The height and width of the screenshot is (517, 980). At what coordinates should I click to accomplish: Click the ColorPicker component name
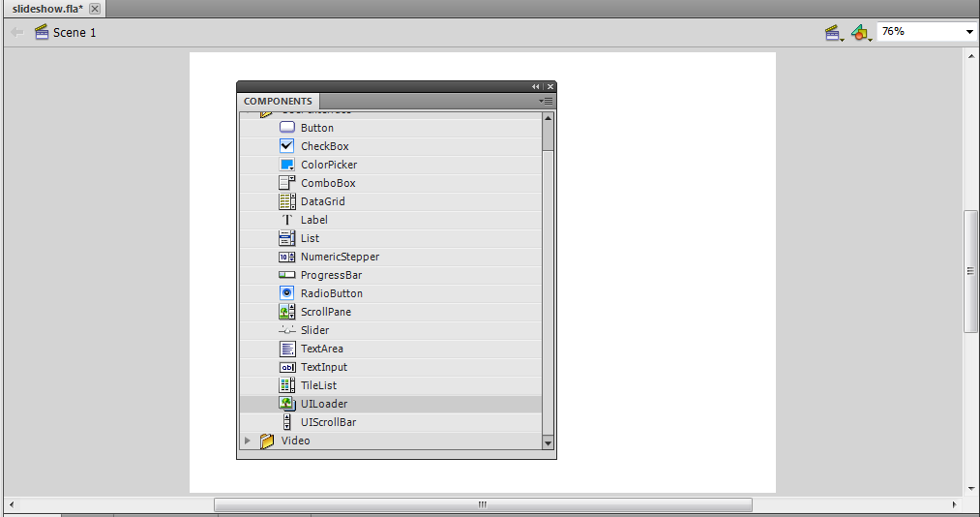pyautogui.click(x=329, y=165)
